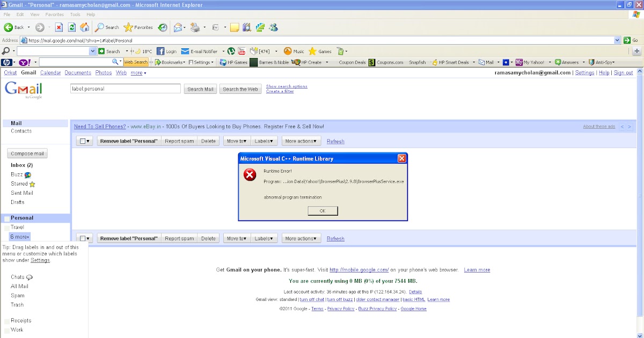Open Anti-Spy toolbar menu
Viewport: 644px width, 338px height.
click(602, 62)
